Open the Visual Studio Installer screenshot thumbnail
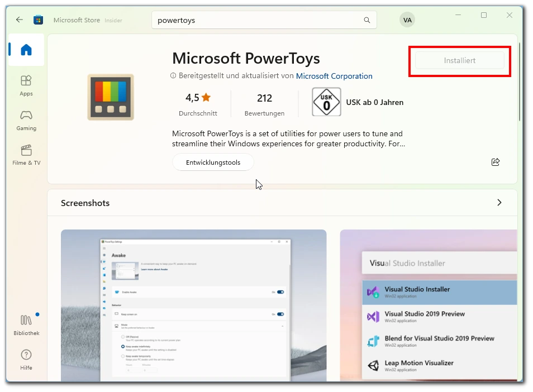Screen dimensions: 533x392 coord(429,305)
